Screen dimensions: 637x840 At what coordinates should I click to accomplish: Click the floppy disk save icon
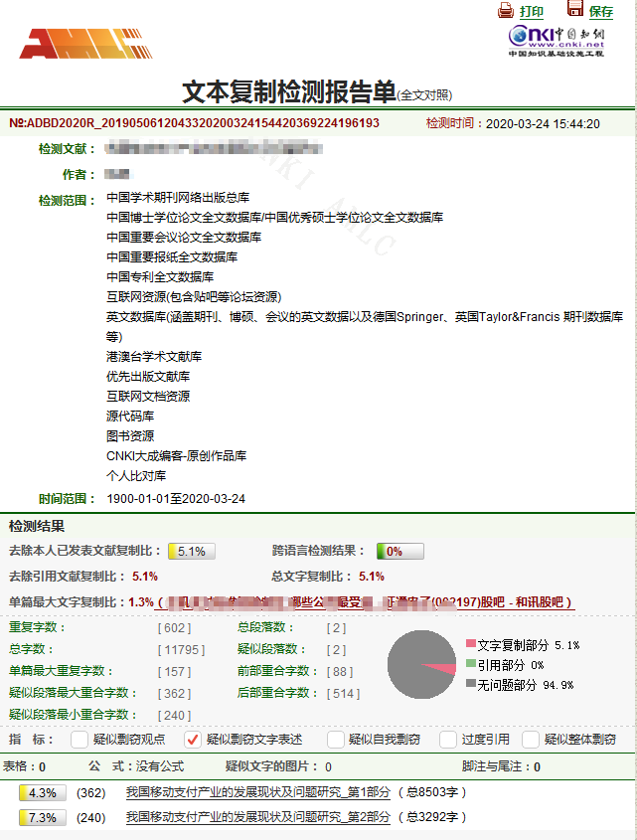tap(574, 9)
